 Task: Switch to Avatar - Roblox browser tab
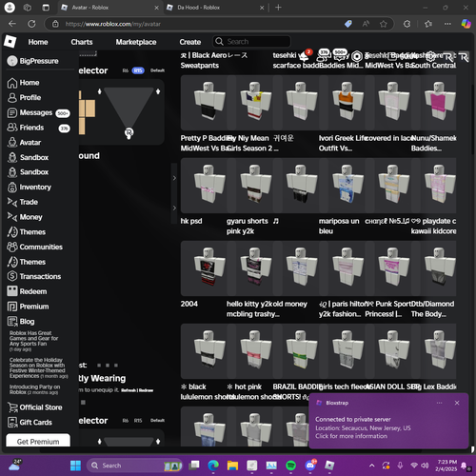[x=109, y=8]
